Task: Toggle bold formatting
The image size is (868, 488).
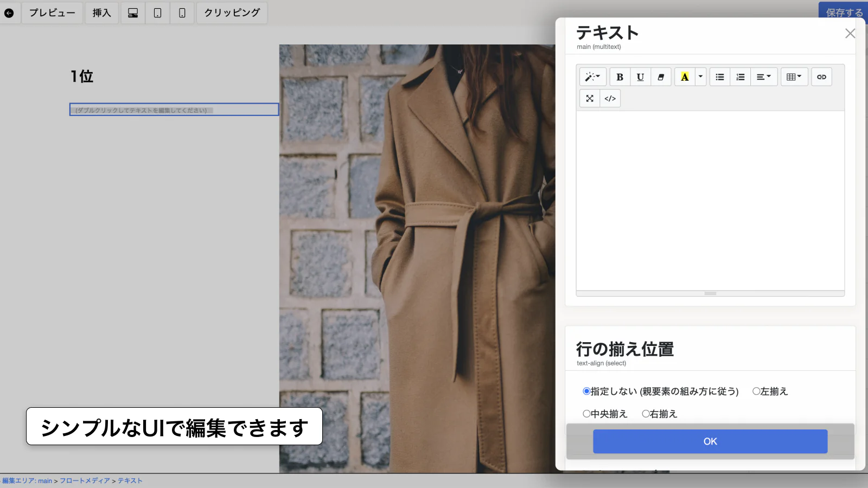Action: (x=620, y=77)
